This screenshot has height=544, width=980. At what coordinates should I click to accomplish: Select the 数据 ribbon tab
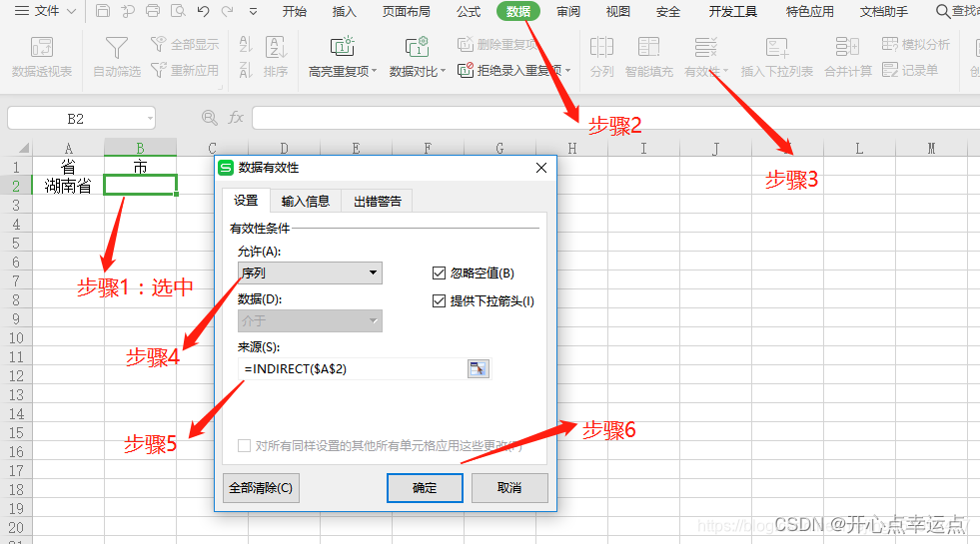(518, 11)
